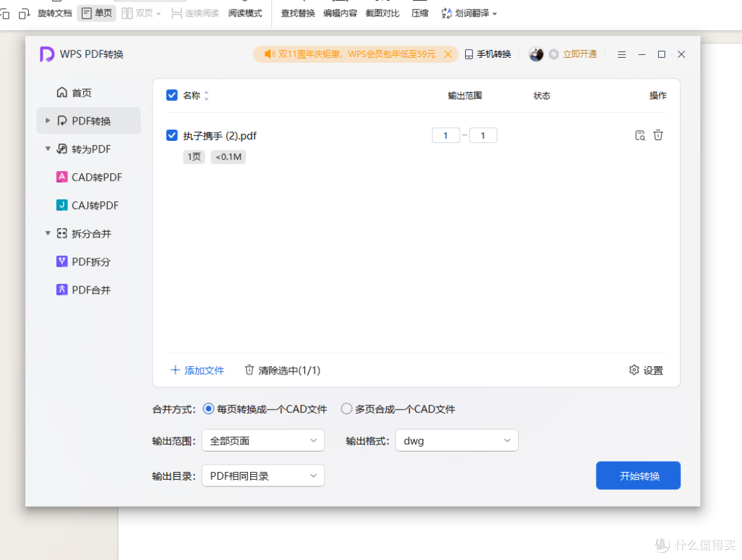
Task: Preview 执子携手 (2).pdf file icon
Action: (640, 135)
